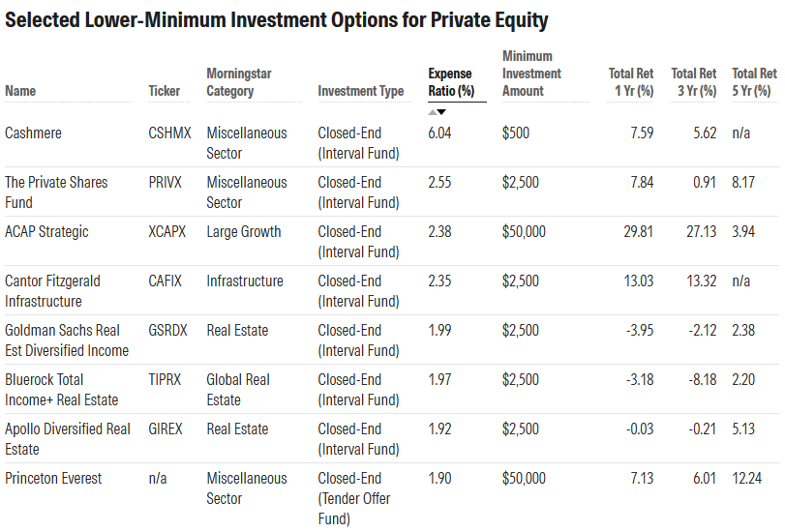This screenshot has width=785, height=532.
Task: Open The Private Shares Fund entry
Action: click(56, 192)
